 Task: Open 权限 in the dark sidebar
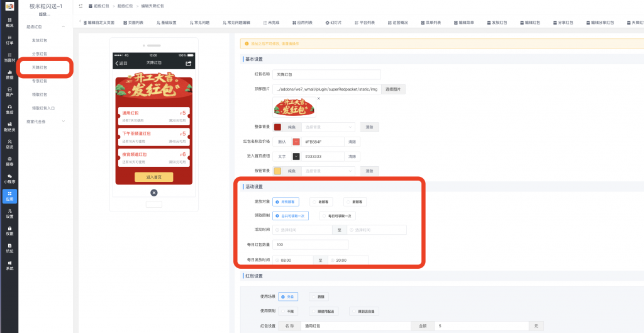9,230
